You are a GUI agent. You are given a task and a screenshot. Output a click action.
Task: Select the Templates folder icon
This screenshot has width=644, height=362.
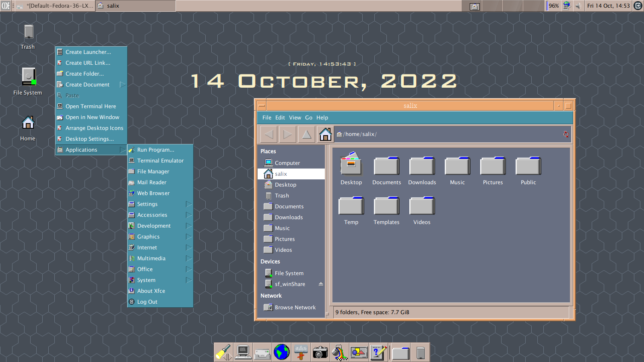(x=386, y=211)
